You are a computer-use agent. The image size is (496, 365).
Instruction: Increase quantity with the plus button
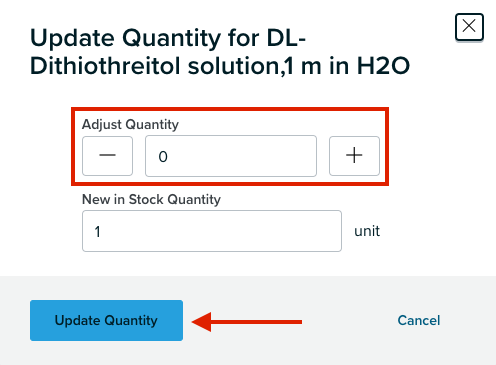point(354,156)
